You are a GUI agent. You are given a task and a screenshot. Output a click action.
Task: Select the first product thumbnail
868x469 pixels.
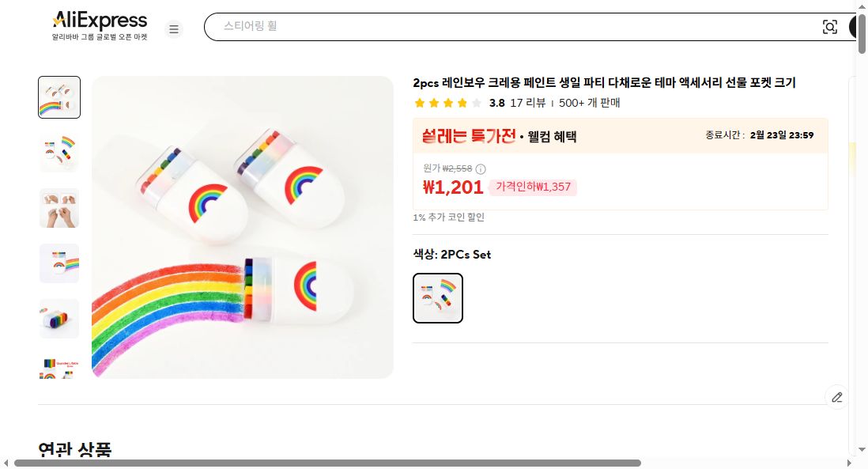(x=58, y=96)
